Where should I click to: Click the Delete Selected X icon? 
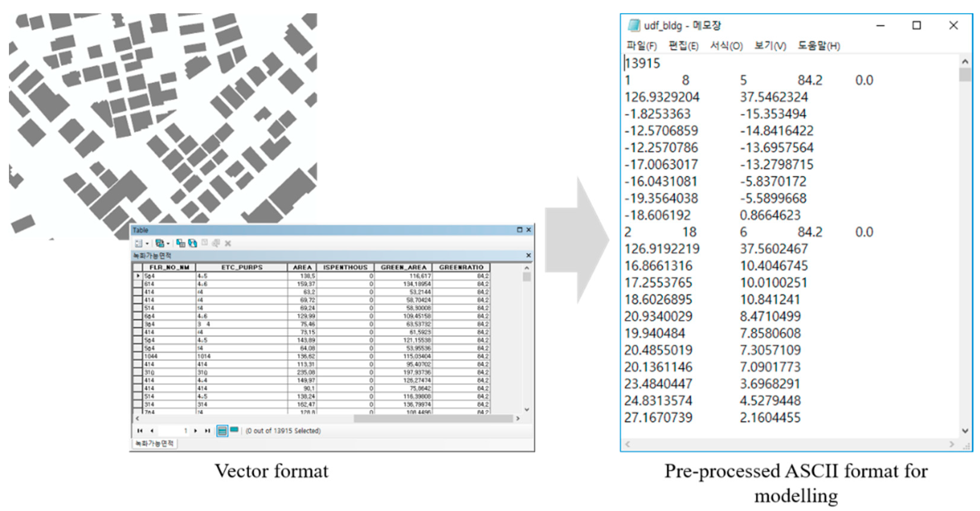228,243
